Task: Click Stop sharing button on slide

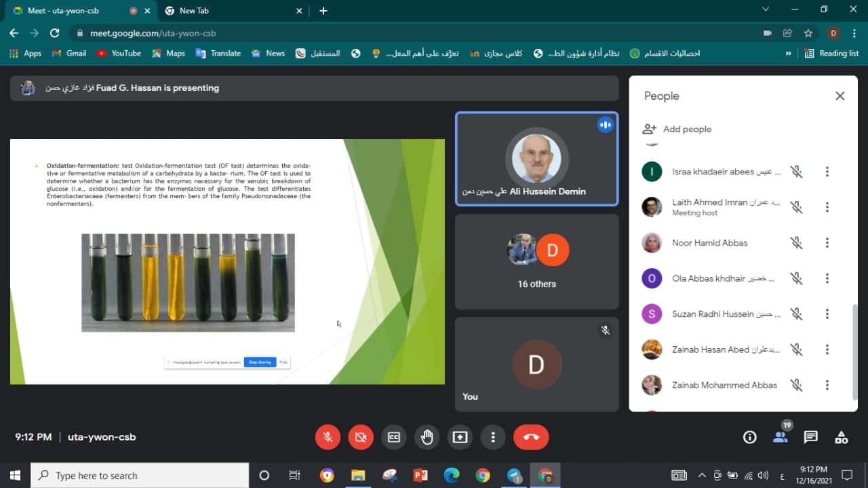Action: click(x=260, y=362)
